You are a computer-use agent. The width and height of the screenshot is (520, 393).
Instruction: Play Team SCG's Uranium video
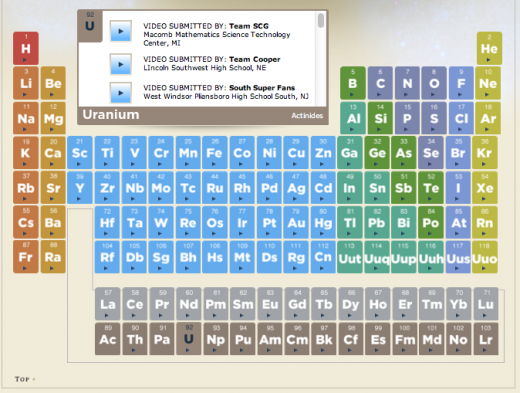click(x=121, y=31)
